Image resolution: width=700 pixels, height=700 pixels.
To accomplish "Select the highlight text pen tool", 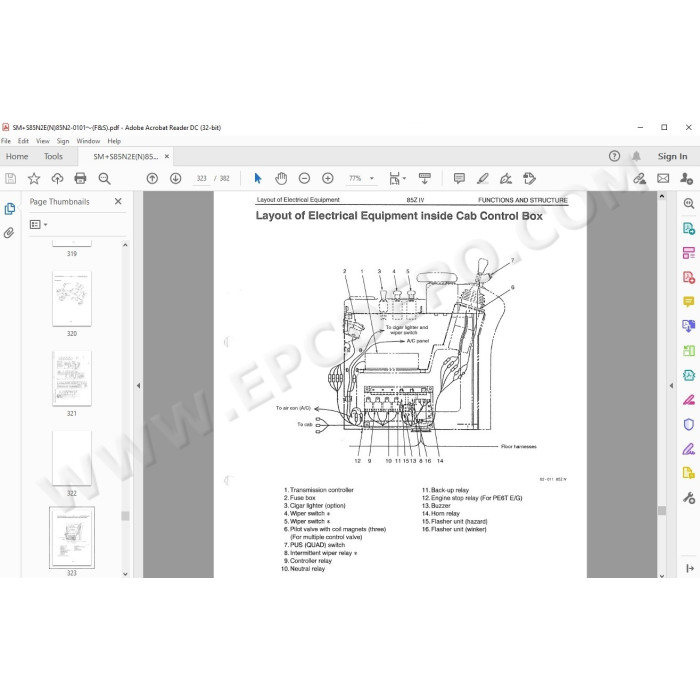I will [483, 179].
